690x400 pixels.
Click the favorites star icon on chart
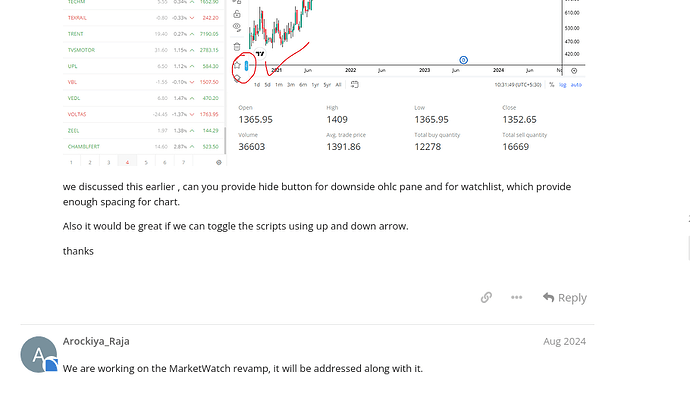[x=237, y=65]
